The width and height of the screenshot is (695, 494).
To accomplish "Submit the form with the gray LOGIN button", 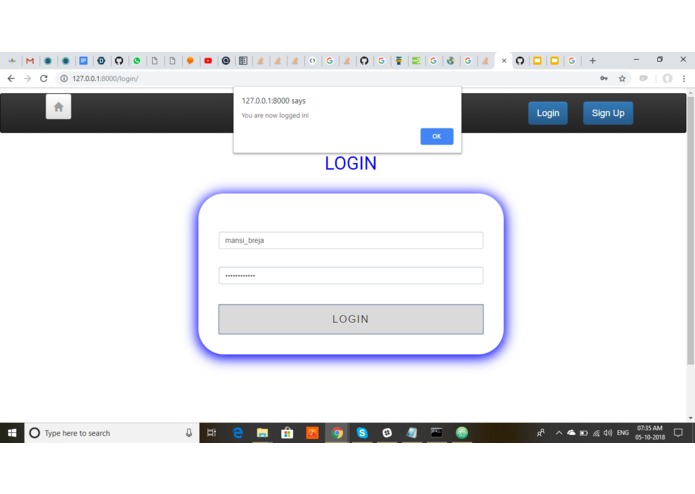I will 351,319.
